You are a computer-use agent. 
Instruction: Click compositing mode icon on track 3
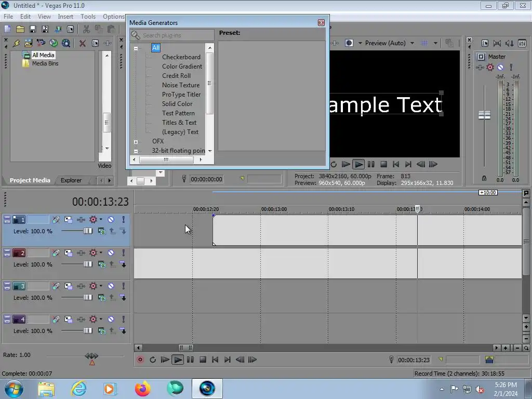(101, 298)
